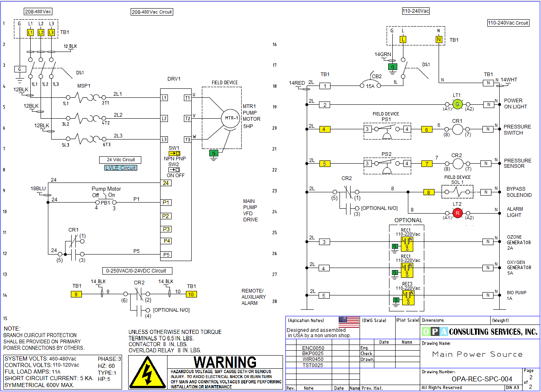Toggle the SW1 NPN/PNP switch

tap(174, 153)
